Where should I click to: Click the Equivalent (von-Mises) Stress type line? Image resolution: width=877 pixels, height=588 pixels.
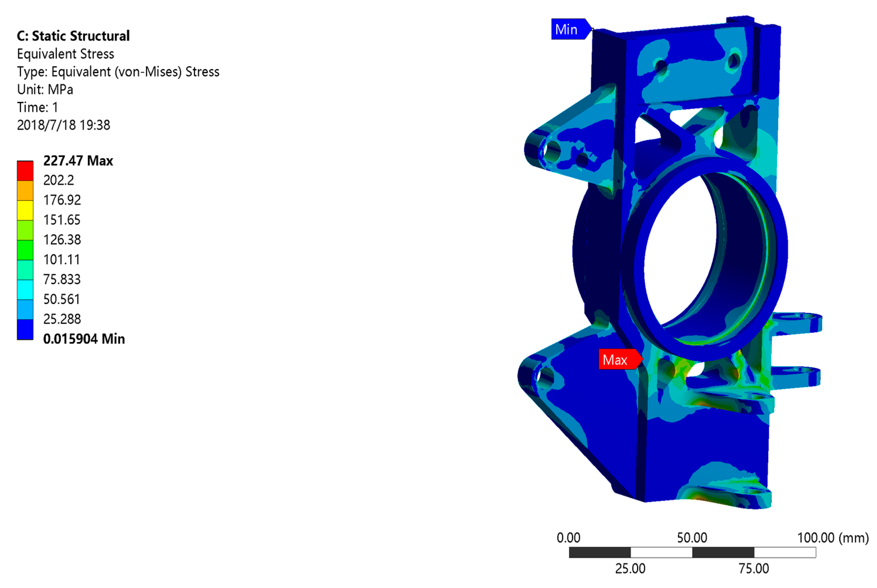click(x=118, y=72)
